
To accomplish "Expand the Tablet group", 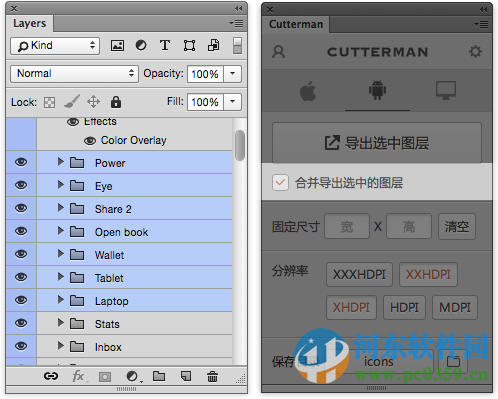I will [60, 277].
